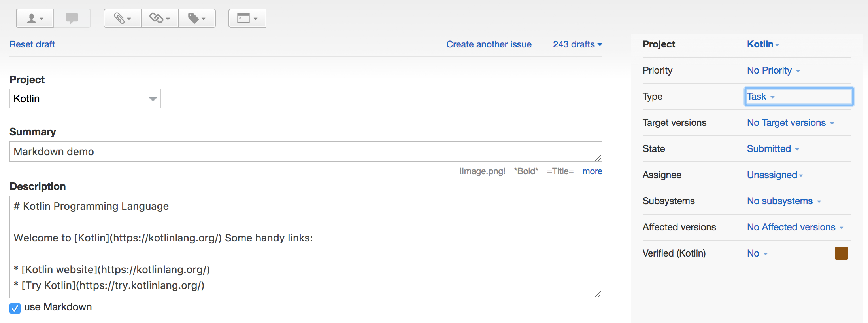Click the Reset draft link
This screenshot has height=323, width=868.
pyautogui.click(x=32, y=44)
